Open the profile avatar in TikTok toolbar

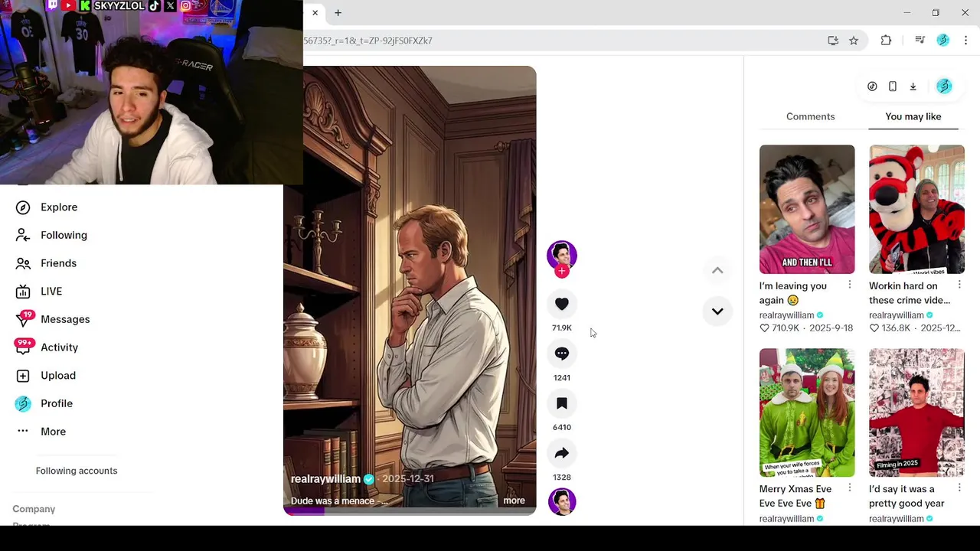click(x=944, y=86)
